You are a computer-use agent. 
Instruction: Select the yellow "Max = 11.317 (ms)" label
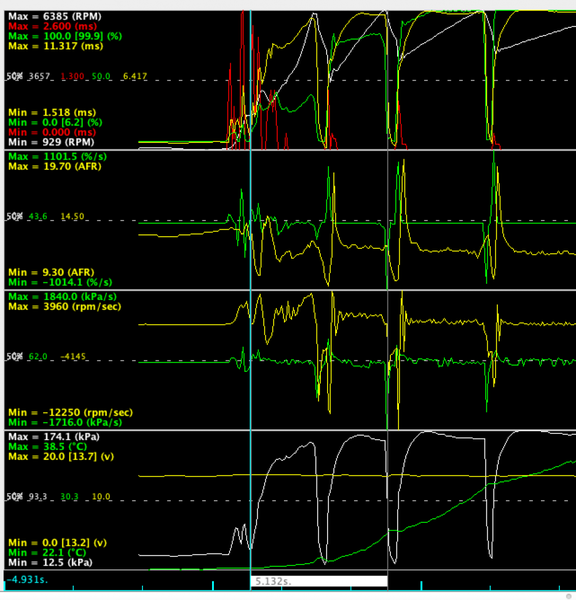click(55, 46)
